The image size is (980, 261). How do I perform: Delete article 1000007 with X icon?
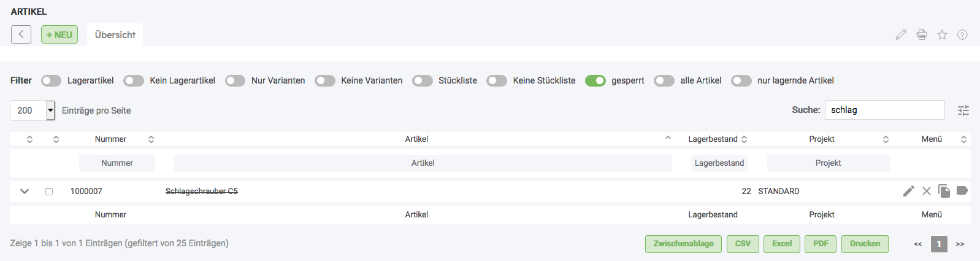(927, 191)
